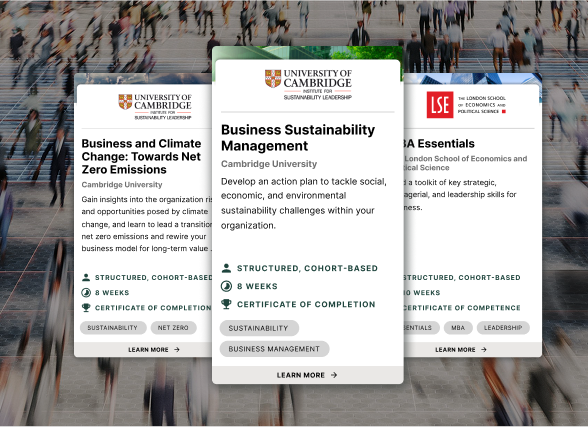This screenshot has height=427, width=588.
Task: Click clock icon beside 8 Weeks on center card
Action: (x=226, y=286)
